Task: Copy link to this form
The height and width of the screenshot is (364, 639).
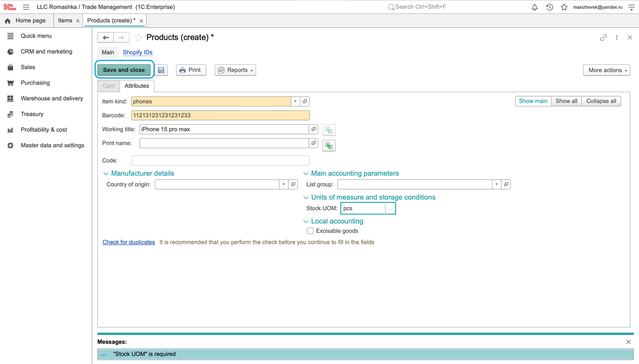Action: pyautogui.click(x=603, y=38)
